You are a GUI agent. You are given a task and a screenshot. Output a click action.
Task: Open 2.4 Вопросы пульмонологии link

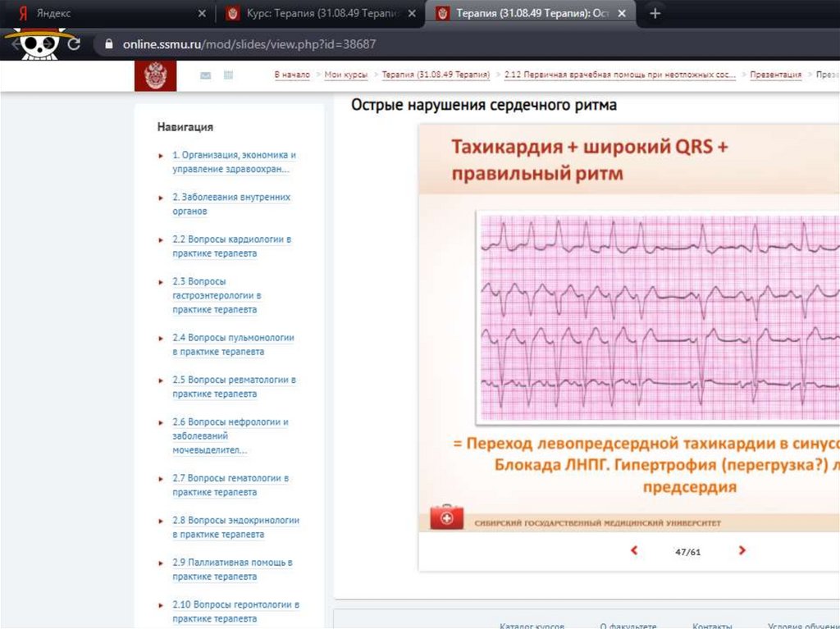[x=234, y=344]
